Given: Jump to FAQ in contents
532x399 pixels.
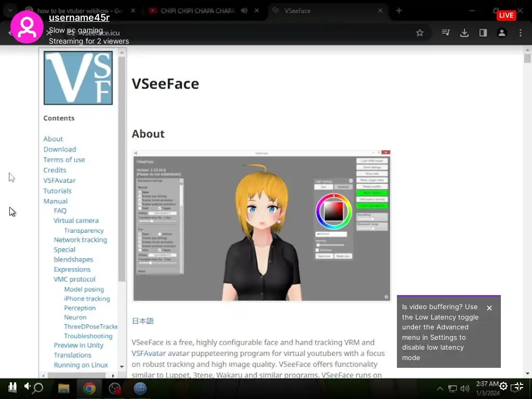Looking at the screenshot, I should coord(60,211).
